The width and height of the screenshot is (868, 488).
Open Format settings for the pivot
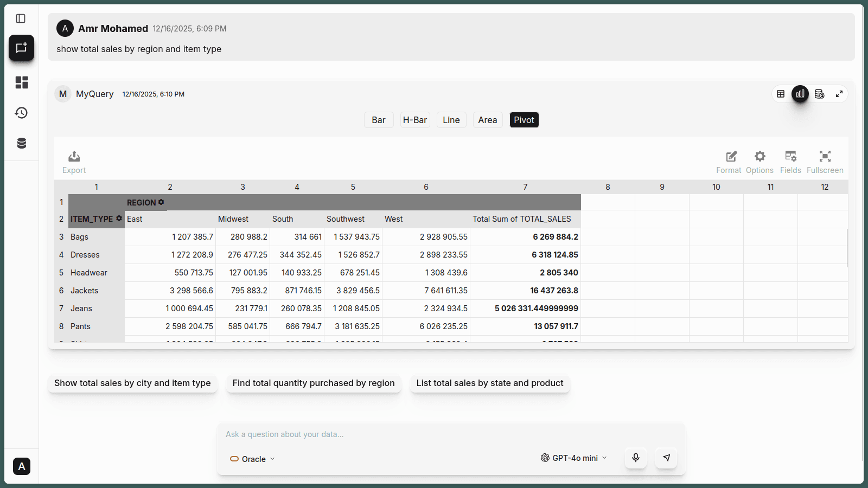[729, 161]
